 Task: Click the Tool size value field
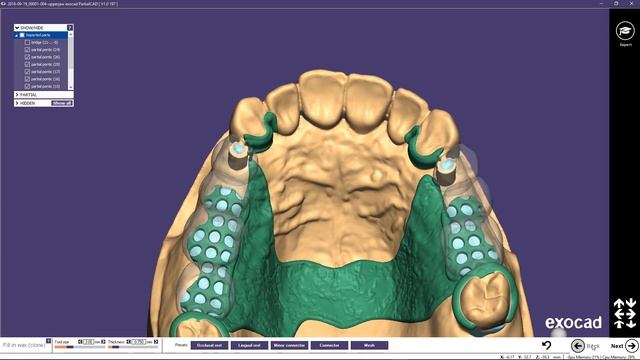click(89, 342)
